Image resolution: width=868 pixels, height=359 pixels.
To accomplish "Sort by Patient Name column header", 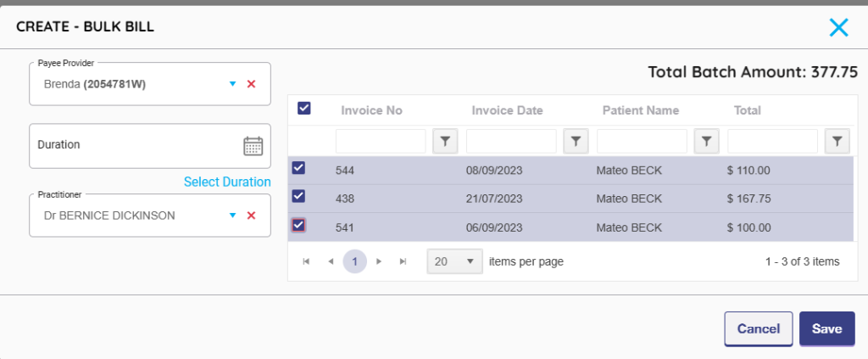I will pyautogui.click(x=640, y=110).
